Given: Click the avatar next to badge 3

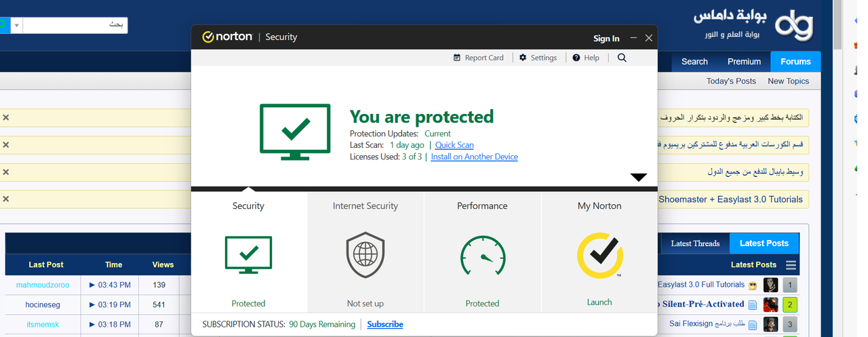Looking at the screenshot, I should click(770, 324).
